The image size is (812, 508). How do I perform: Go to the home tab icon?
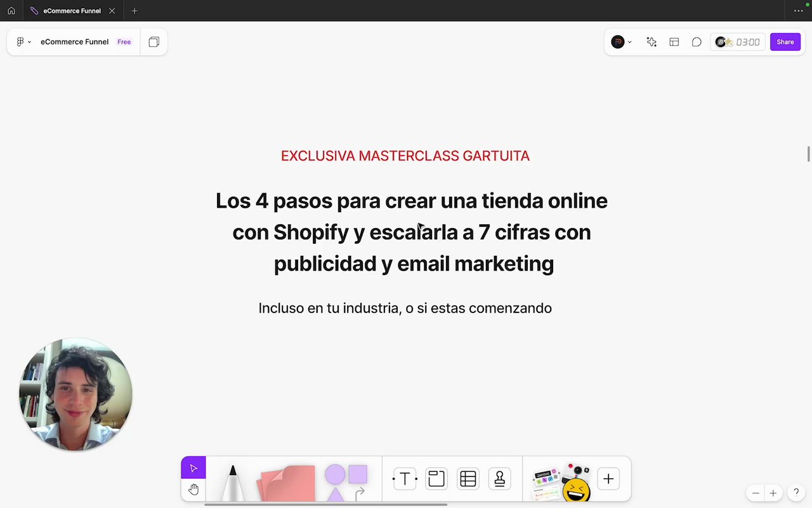coord(11,11)
